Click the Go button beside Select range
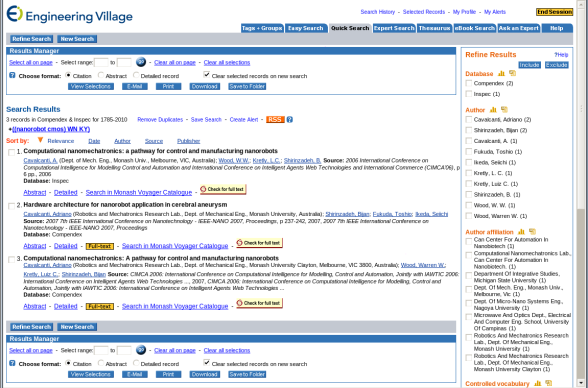 [x=141, y=62]
